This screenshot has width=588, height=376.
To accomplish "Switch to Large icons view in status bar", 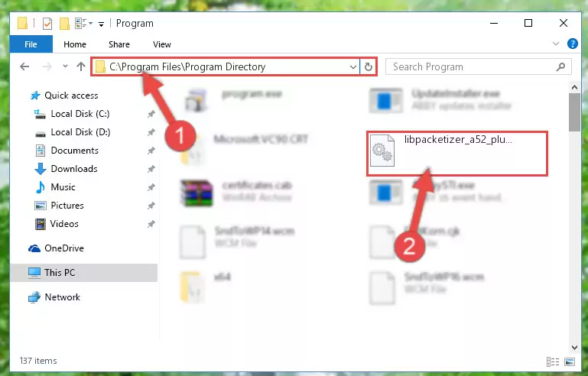I will 569,361.
